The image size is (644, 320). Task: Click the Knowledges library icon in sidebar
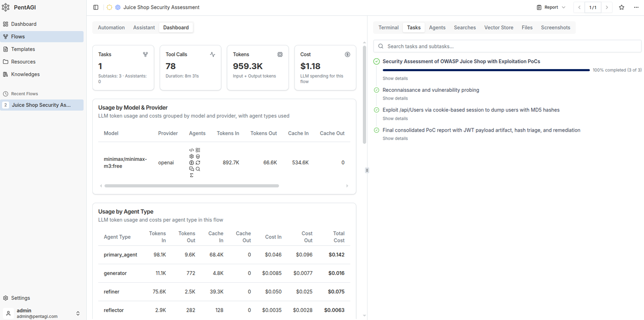(x=6, y=74)
